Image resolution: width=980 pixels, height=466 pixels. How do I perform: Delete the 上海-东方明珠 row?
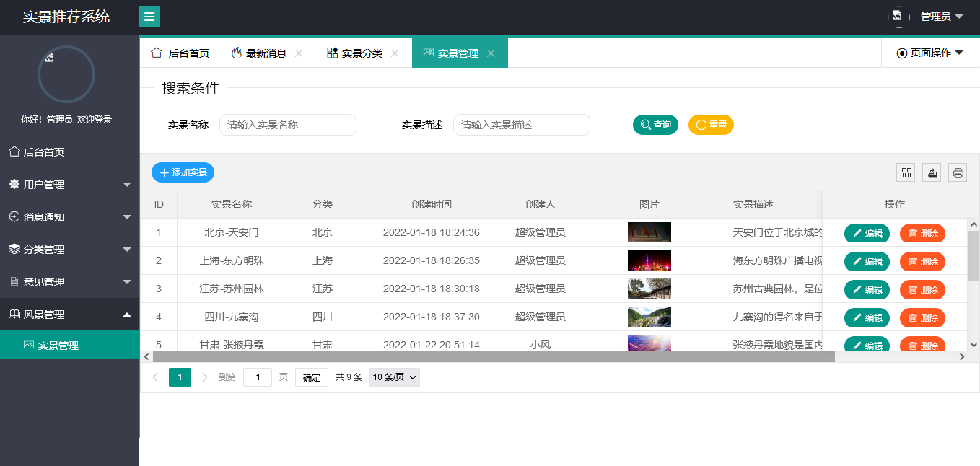[922, 261]
